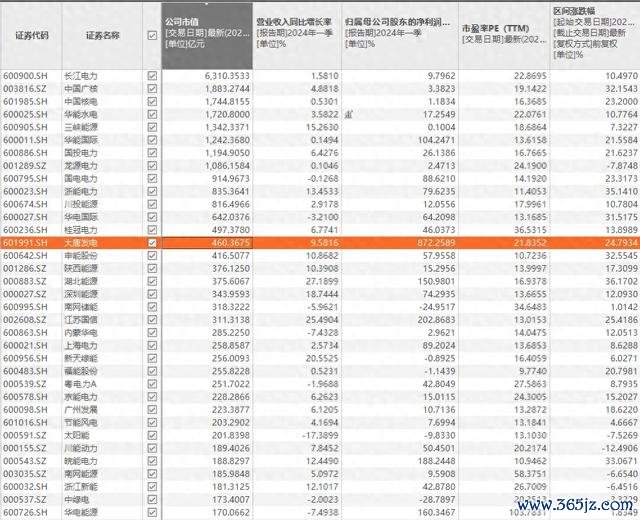Select security name 广州发展
Image resolution: width=640 pixels, height=520 pixels.
[x=81, y=409]
